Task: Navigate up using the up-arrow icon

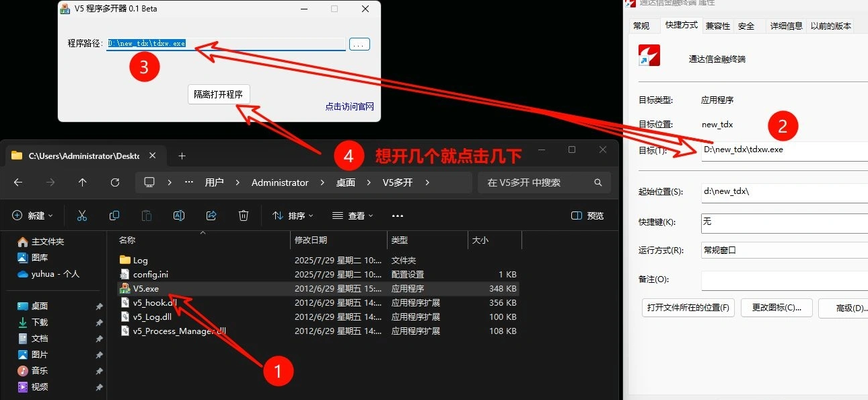Action: point(82,182)
